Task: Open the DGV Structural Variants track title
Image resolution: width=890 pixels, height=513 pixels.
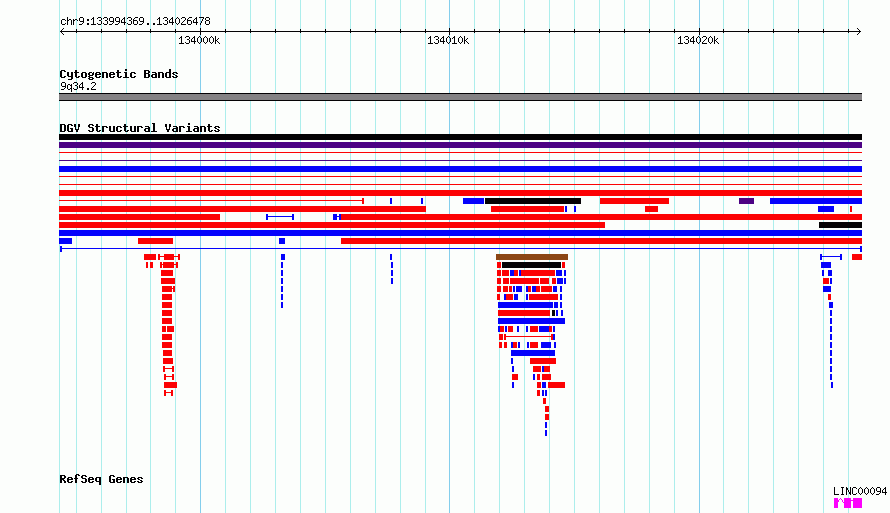Action: click(140, 128)
